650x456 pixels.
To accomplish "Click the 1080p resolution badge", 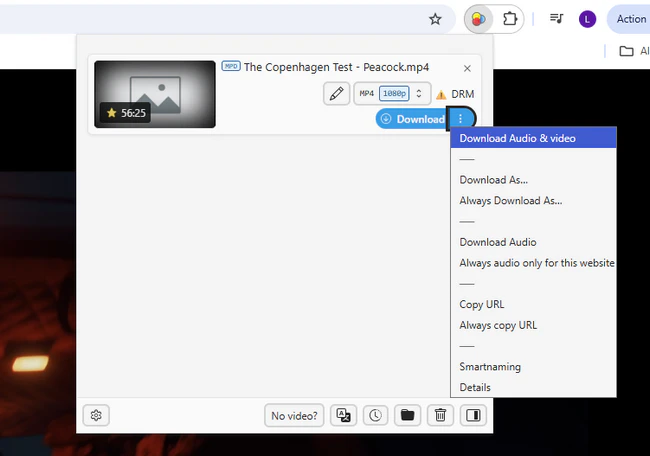I will 394,94.
